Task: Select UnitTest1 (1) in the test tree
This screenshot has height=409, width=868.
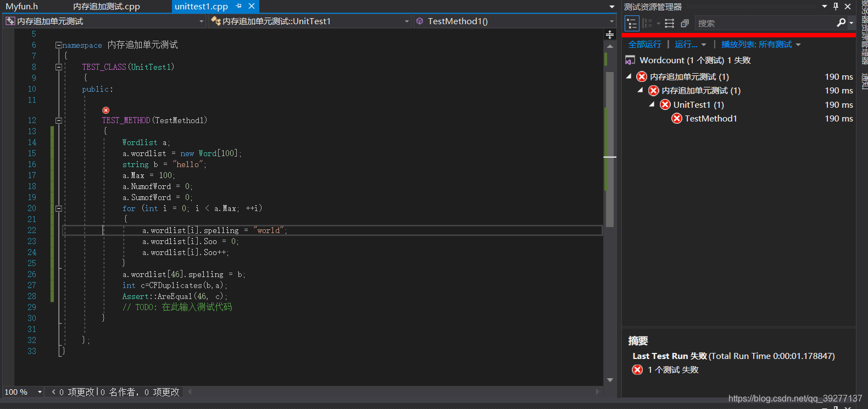Action: (x=698, y=104)
